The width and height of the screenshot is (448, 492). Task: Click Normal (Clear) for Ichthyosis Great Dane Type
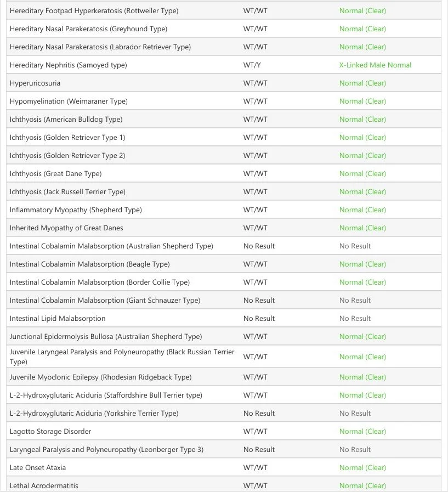coord(362,173)
